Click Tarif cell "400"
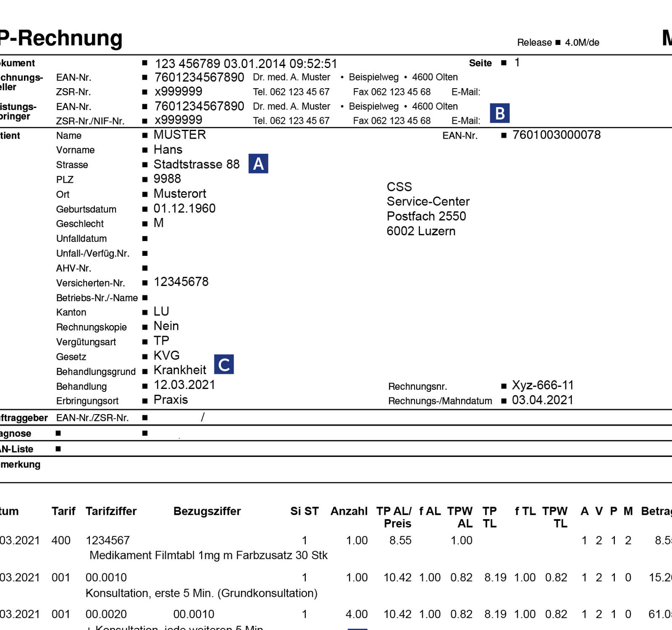Screen dimensions: 672x630 point(61,541)
